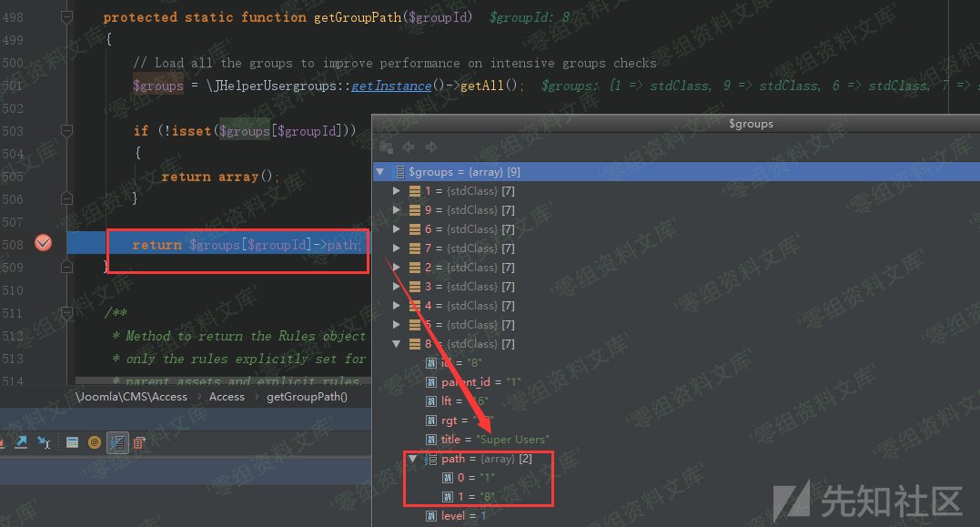The image size is (980, 527).
Task: Click the back arrow in $groups popup
Action: 409,147
